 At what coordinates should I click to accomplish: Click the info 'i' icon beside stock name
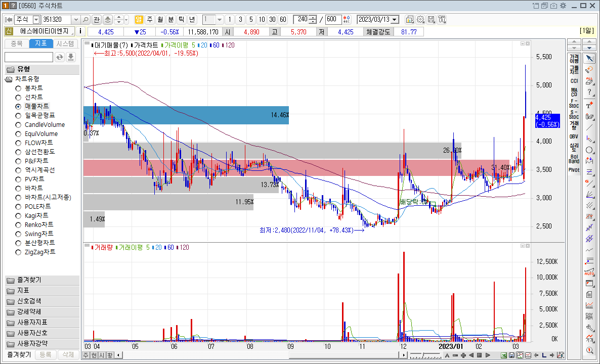pyautogui.click(x=80, y=32)
